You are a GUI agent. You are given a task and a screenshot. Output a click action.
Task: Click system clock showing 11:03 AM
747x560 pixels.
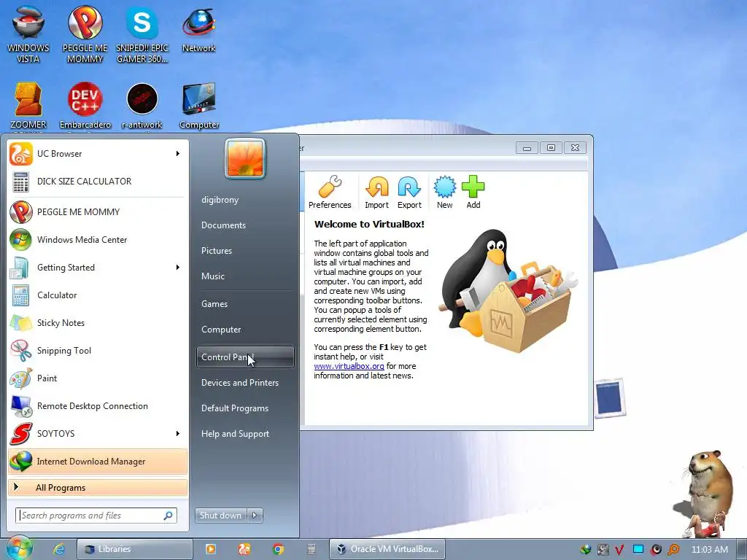[x=709, y=550]
